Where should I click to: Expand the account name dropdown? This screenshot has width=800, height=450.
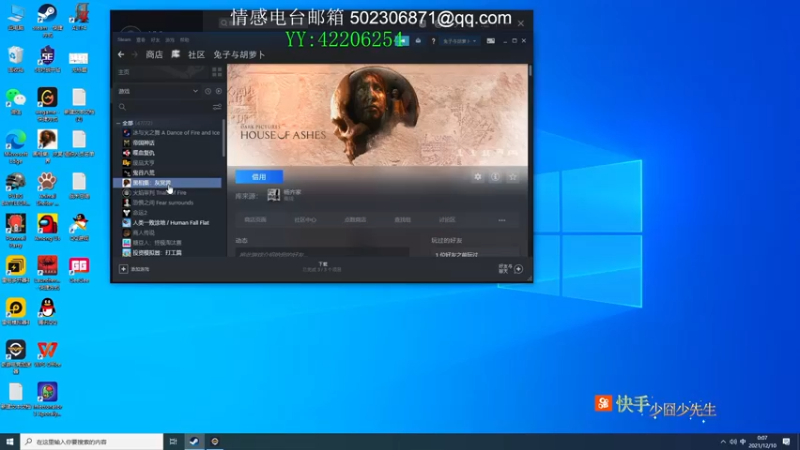click(x=459, y=41)
